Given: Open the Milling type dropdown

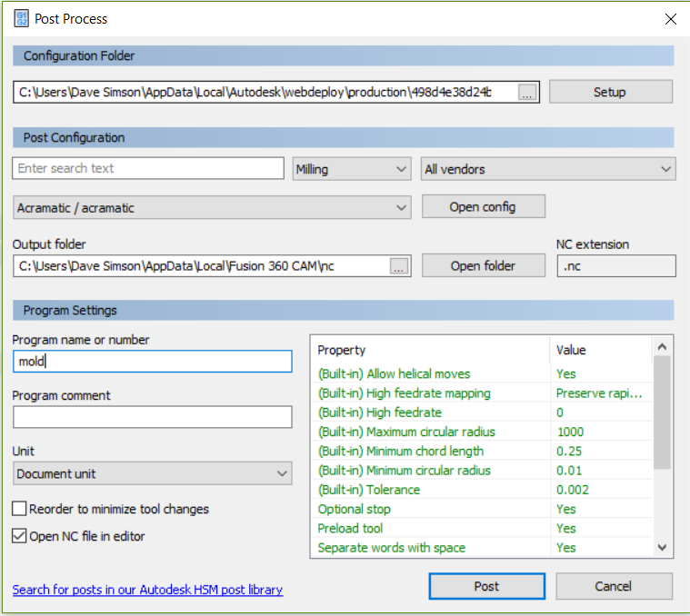Looking at the screenshot, I should [x=353, y=169].
